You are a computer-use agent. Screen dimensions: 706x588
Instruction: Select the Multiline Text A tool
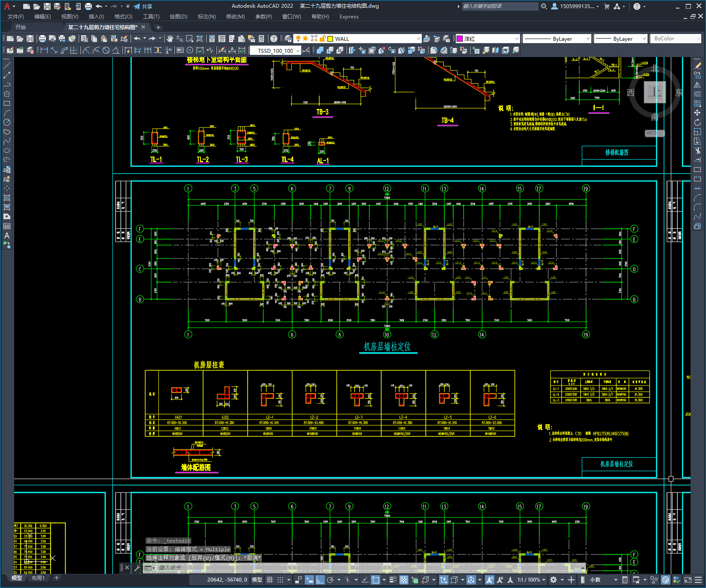[7, 235]
